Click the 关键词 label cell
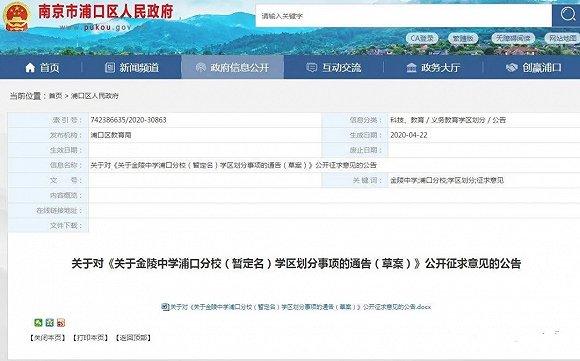 pos(355,180)
